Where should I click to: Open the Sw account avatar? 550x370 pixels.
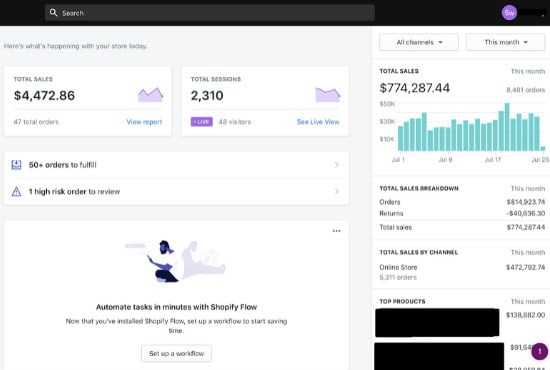click(x=509, y=13)
